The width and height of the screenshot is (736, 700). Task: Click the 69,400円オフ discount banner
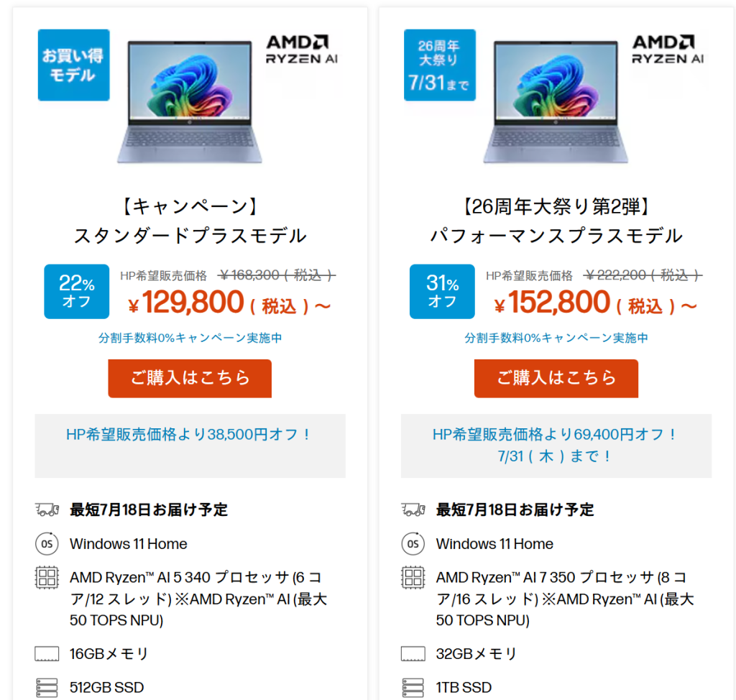coord(556,445)
